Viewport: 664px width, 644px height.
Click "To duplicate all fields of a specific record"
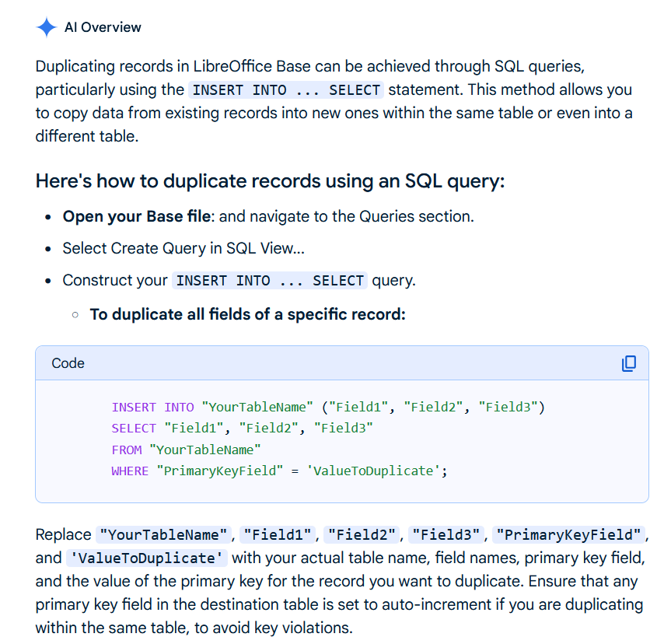click(x=247, y=314)
